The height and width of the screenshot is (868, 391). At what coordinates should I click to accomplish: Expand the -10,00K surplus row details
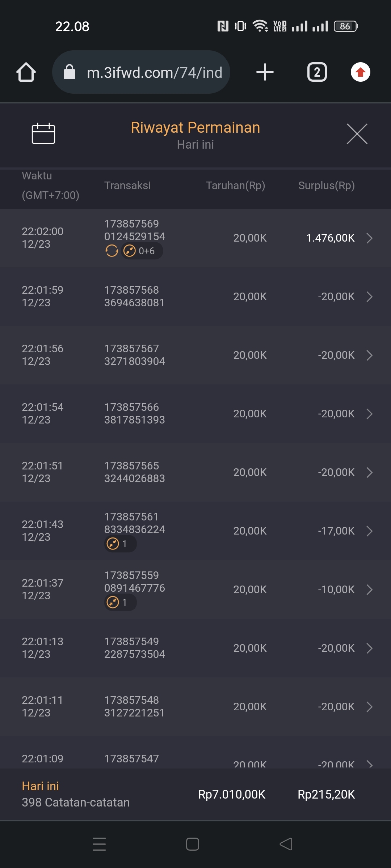click(x=369, y=590)
